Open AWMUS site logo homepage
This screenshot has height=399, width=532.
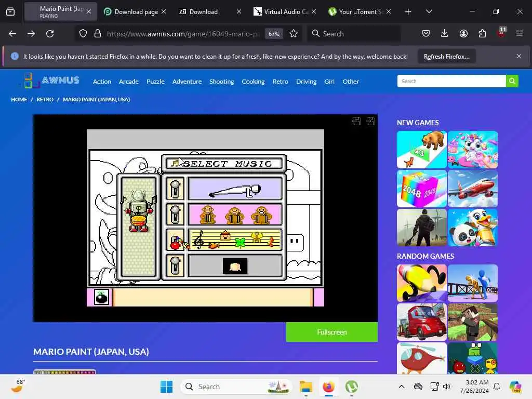51,81
